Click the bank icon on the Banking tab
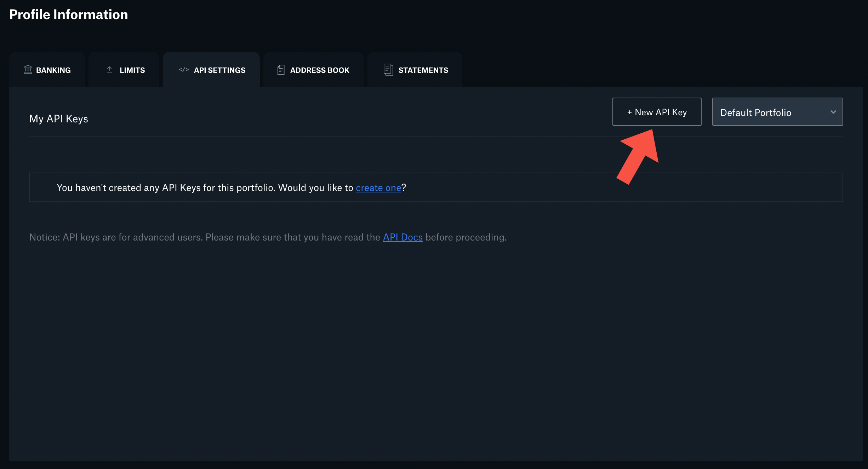The image size is (868, 469). pyautogui.click(x=28, y=70)
